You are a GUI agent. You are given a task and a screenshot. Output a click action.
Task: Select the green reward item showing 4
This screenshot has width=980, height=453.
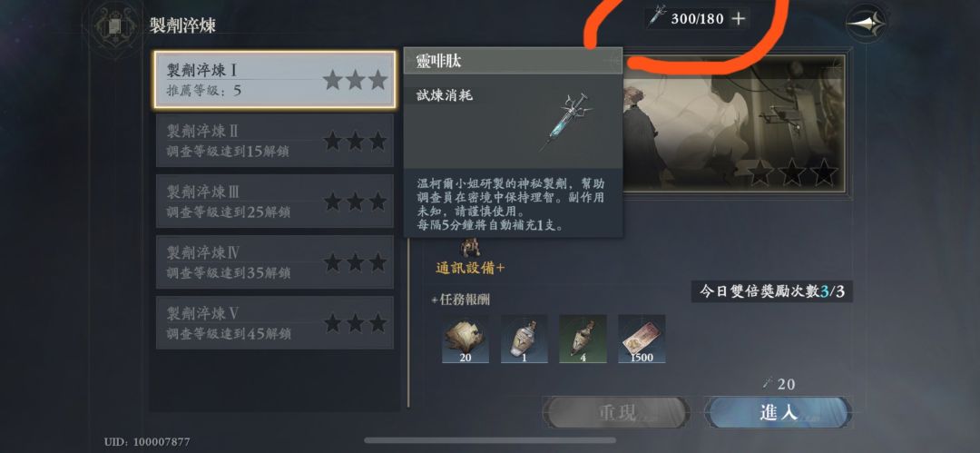(583, 339)
